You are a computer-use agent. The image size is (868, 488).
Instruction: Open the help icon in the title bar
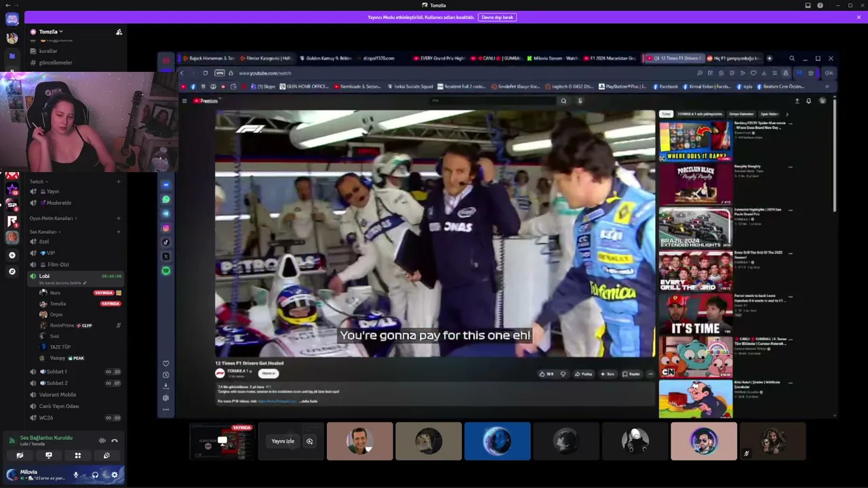point(821,5)
